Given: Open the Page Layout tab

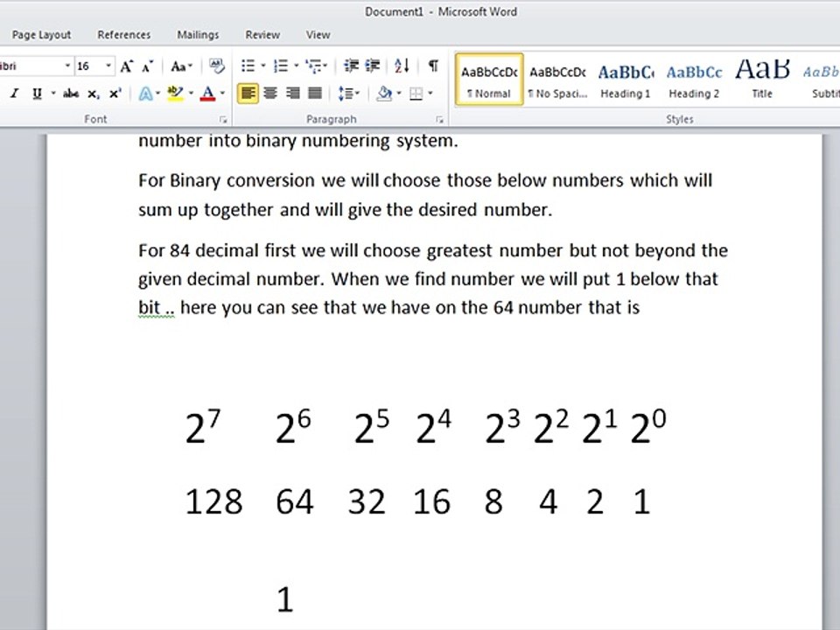Looking at the screenshot, I should (41, 35).
